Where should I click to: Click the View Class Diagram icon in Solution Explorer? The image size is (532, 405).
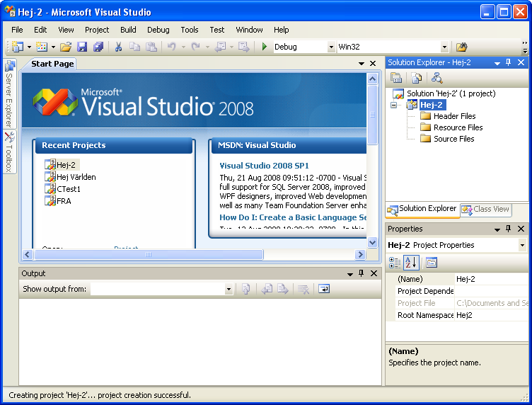coord(437,78)
